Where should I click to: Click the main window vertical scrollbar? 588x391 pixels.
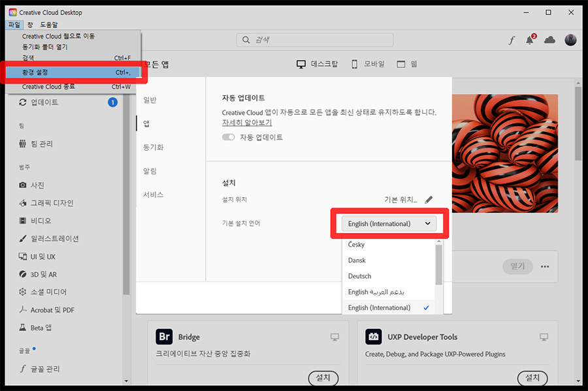pyautogui.click(x=579, y=123)
